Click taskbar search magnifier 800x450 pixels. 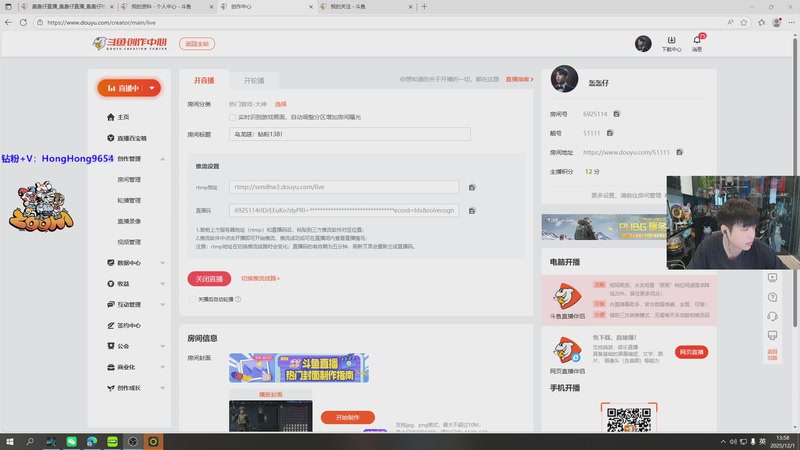30,441
